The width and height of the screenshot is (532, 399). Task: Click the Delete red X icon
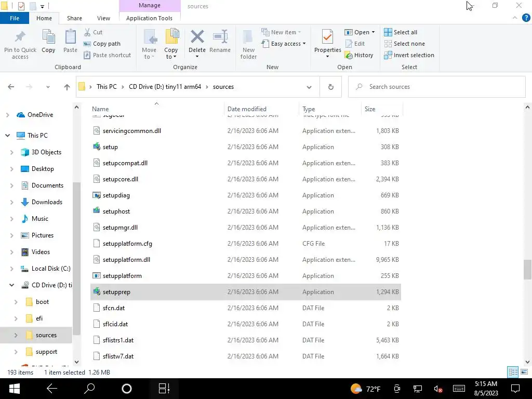click(x=197, y=37)
